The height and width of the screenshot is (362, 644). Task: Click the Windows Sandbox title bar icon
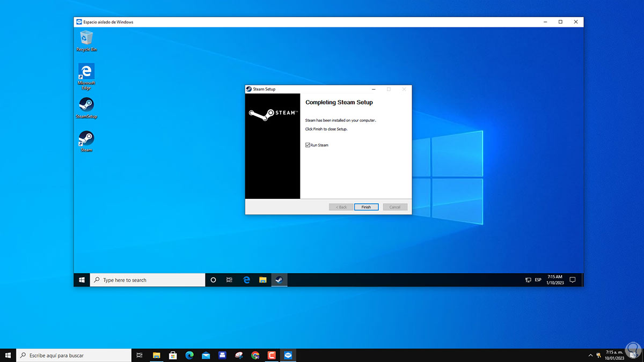79,22
